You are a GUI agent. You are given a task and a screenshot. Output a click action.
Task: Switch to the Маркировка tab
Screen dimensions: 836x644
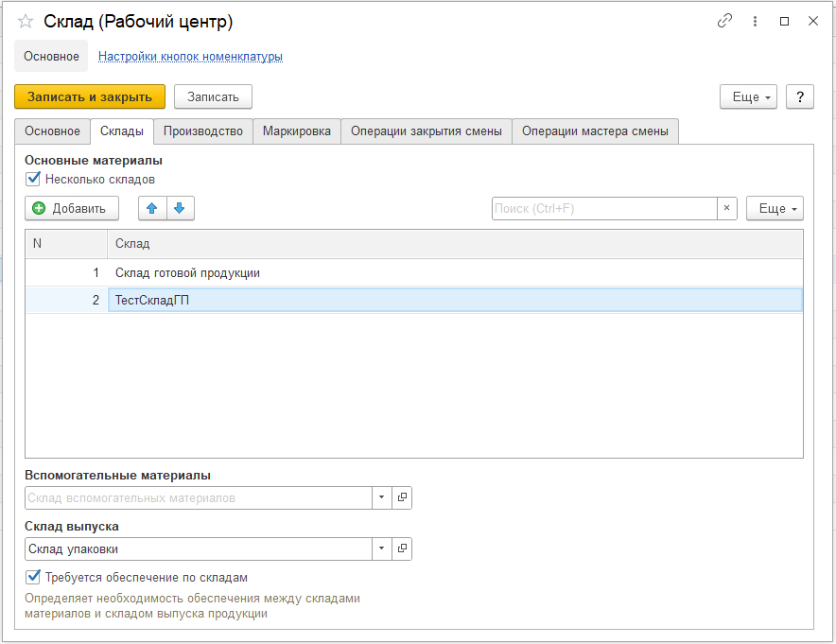point(297,131)
